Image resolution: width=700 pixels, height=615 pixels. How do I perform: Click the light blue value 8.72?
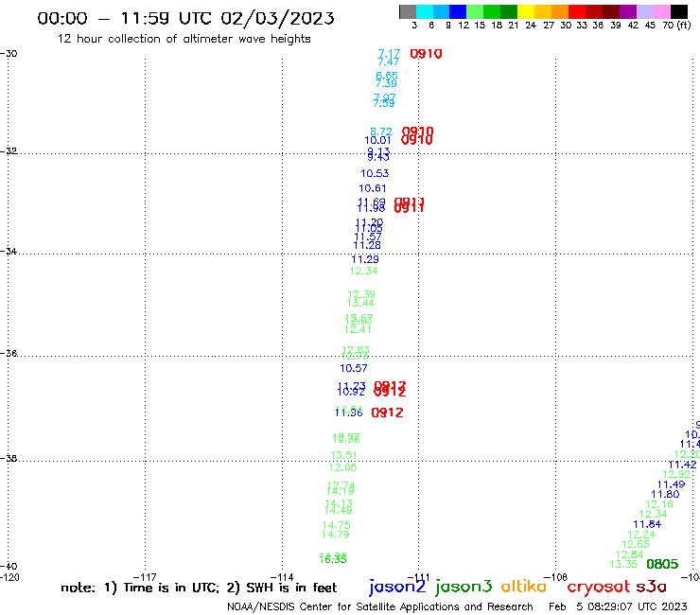point(381,132)
